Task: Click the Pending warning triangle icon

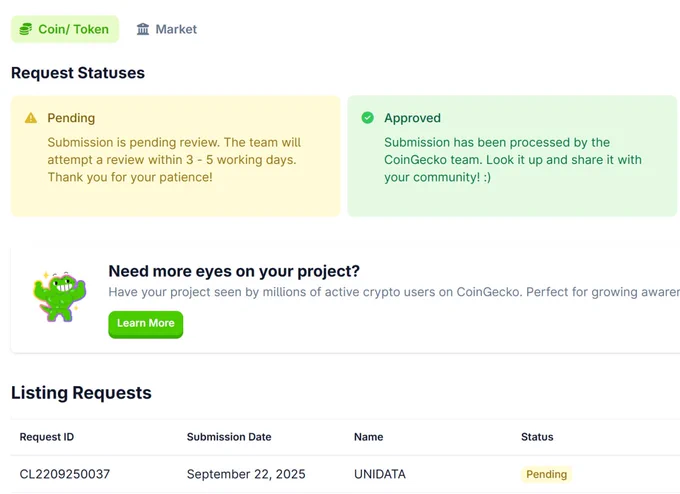Action: pos(31,118)
